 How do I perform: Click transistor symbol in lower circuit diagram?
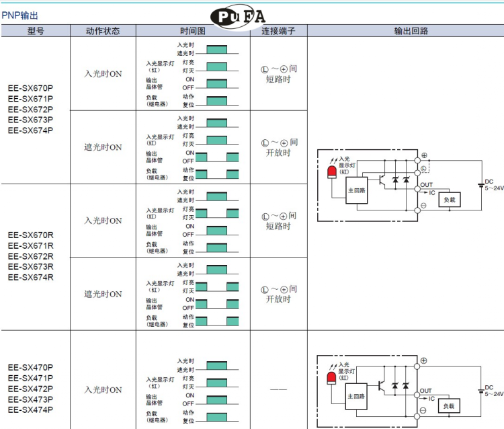point(382,386)
